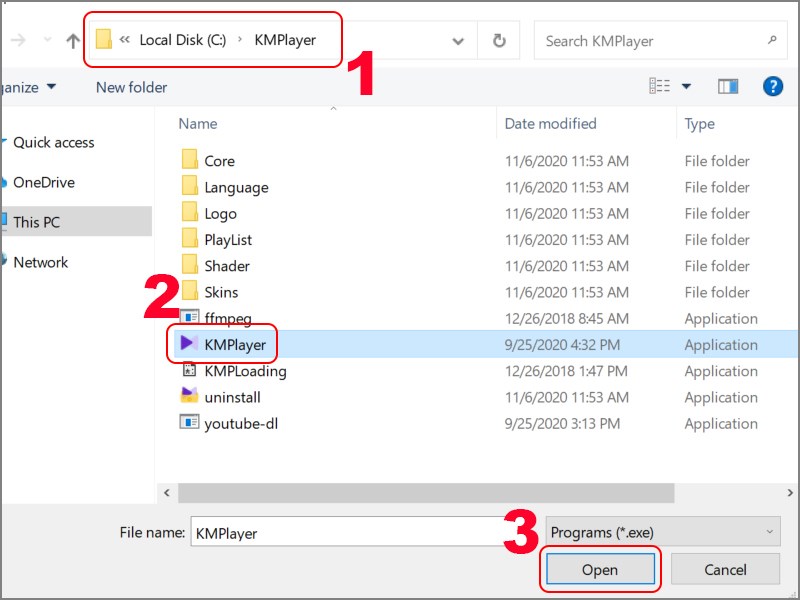Click the horizontal scrollbar left arrow

pyautogui.click(x=167, y=493)
